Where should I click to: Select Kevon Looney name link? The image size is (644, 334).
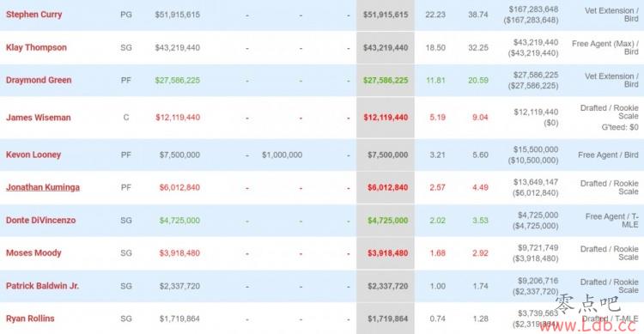point(33,155)
